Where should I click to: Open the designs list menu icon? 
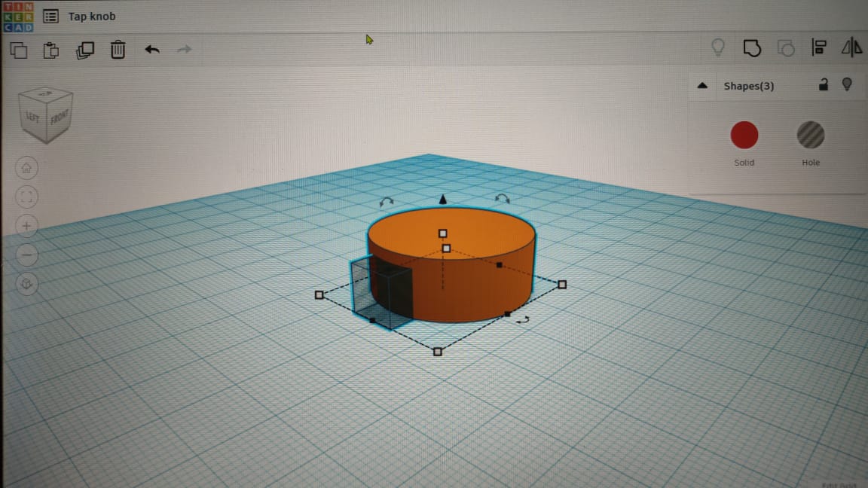coord(50,17)
